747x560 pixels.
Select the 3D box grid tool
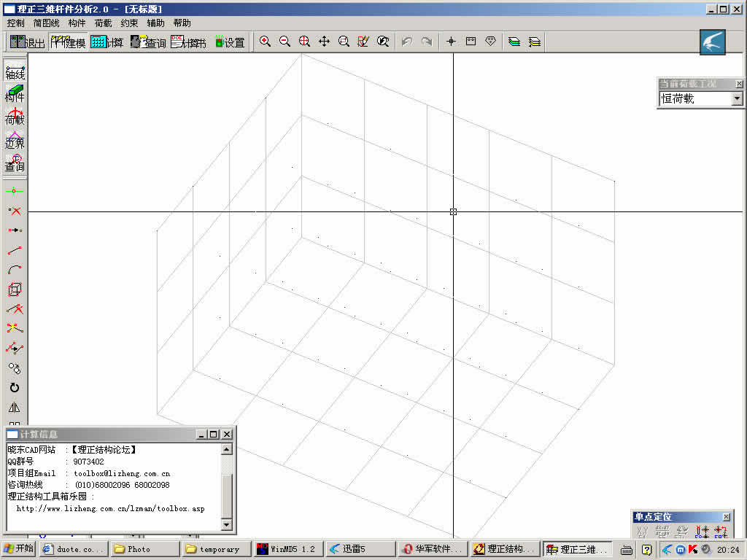[15, 289]
